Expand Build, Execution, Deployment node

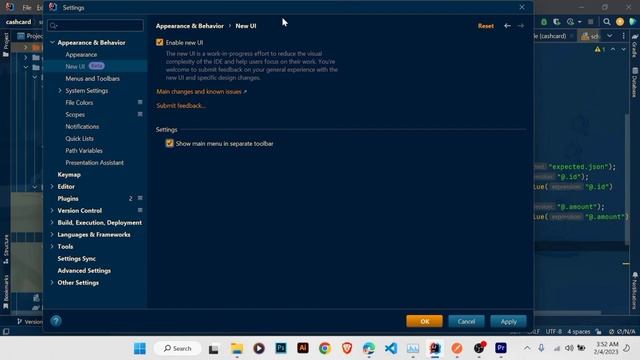pos(52,222)
